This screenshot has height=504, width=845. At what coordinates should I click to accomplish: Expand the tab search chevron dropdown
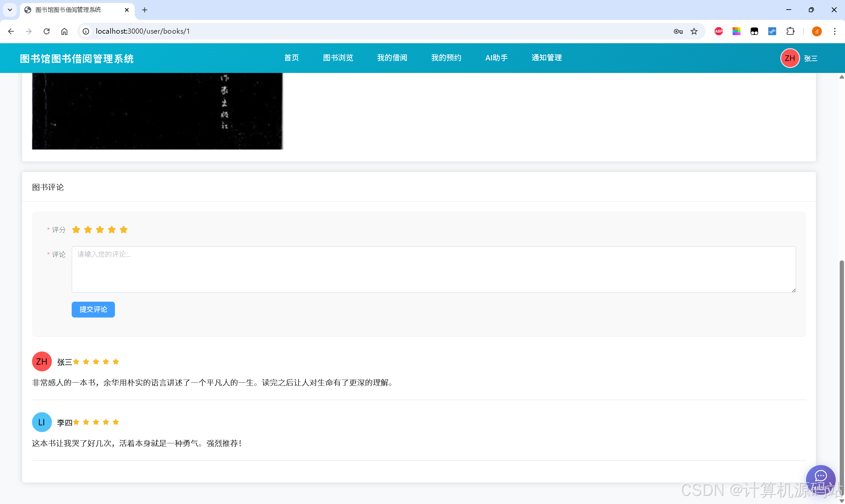point(10,10)
